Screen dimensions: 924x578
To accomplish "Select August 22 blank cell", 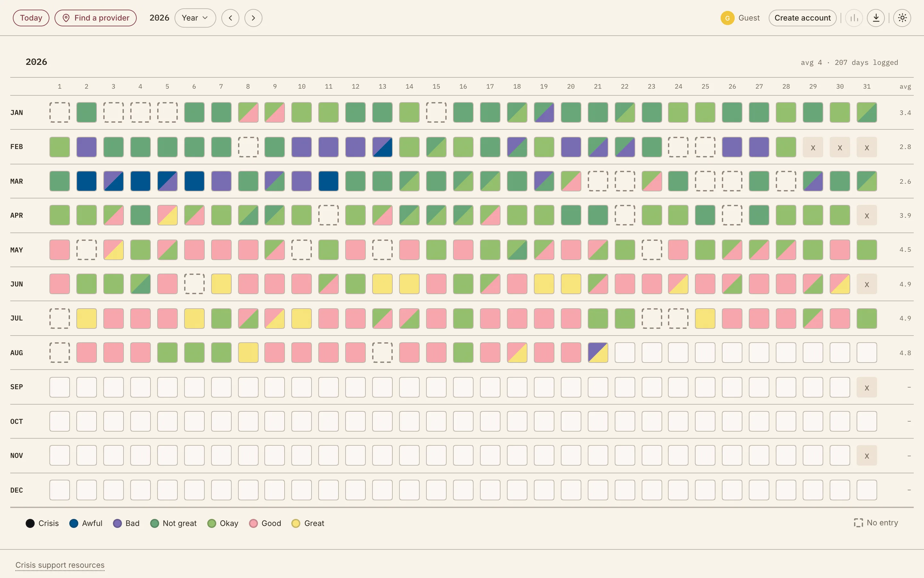I will [625, 353].
